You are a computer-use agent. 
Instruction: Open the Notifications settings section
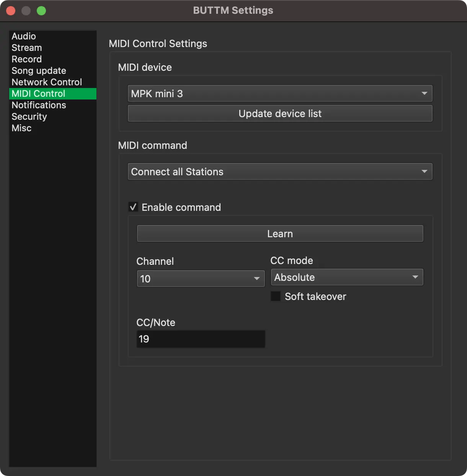(x=39, y=105)
